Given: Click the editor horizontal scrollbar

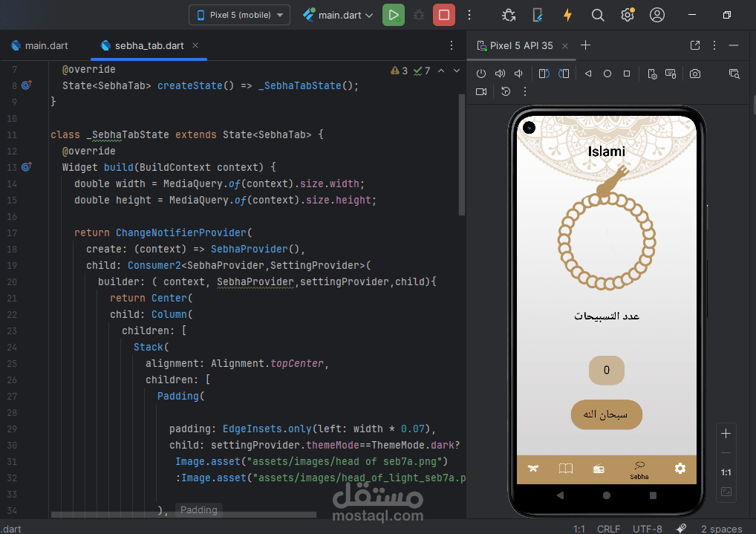Looking at the screenshot, I should click(183, 515).
